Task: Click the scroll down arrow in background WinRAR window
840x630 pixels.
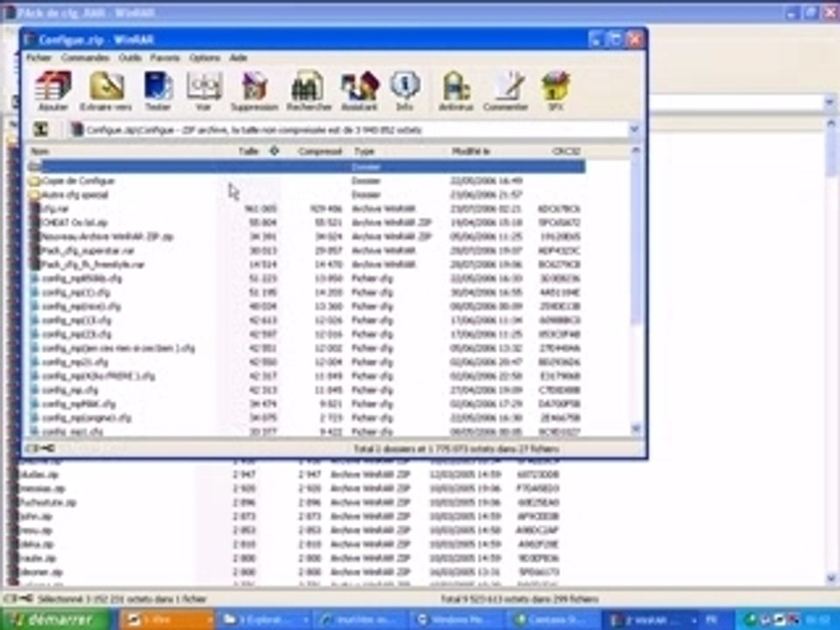Action: click(831, 578)
